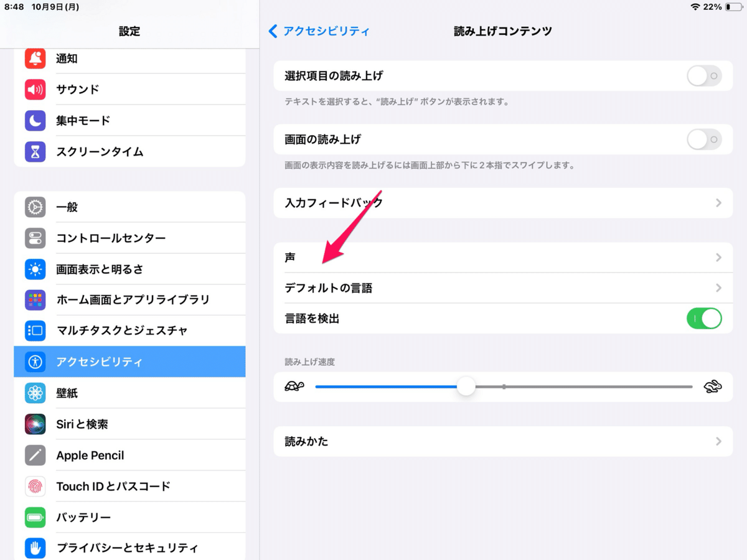Open Touch IDとパスコード settings

click(129, 487)
